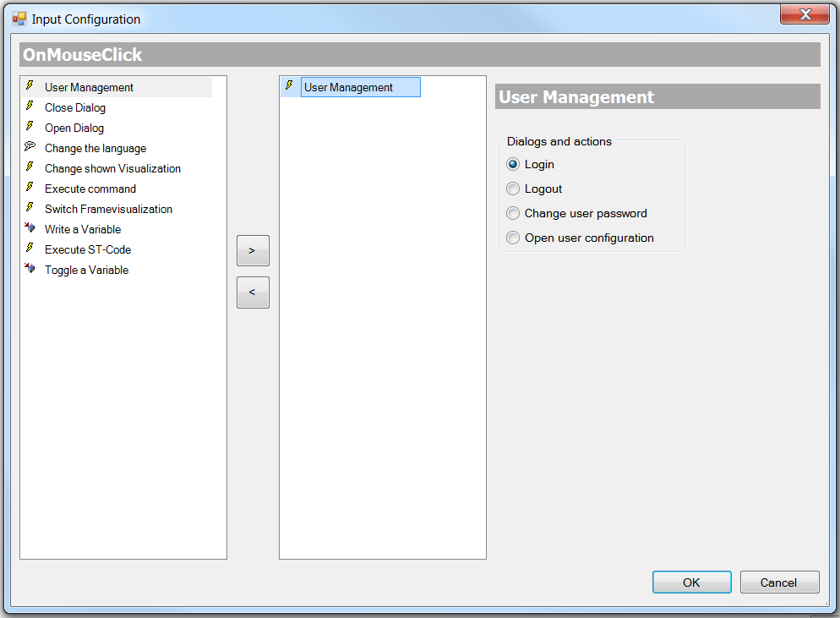The width and height of the screenshot is (840, 618).
Task: Select Write a Variable action
Action: 83,229
